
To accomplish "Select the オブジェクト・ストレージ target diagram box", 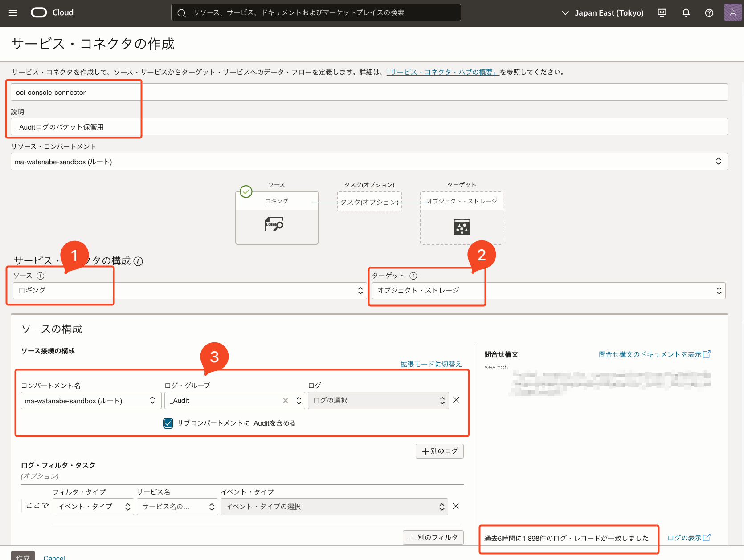I will 462,218.
